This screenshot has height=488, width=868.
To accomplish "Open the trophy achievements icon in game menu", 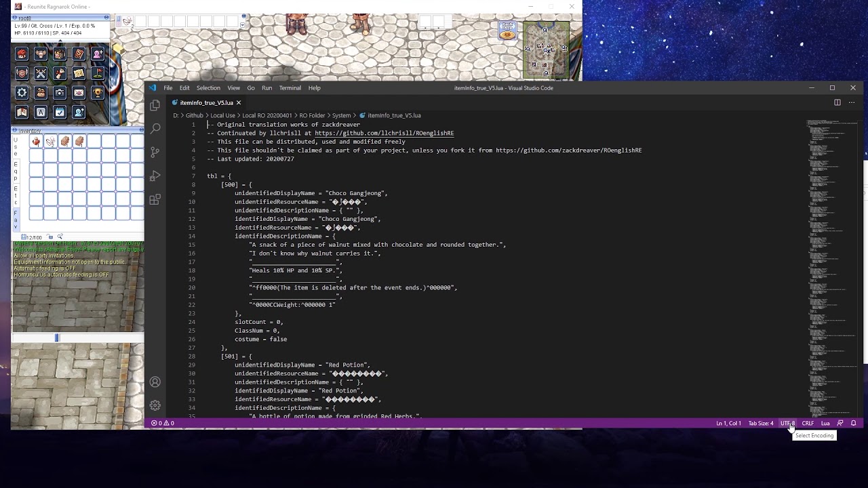I will pos(98,93).
